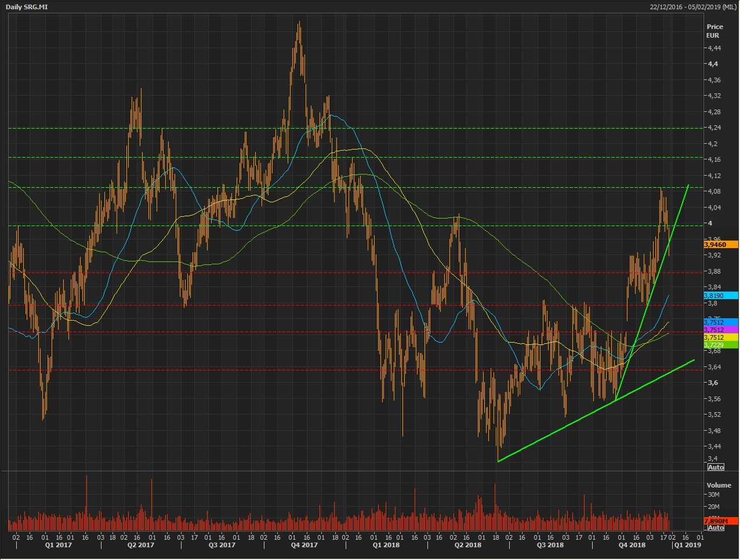The height and width of the screenshot is (560, 740).
Task: Click the purple 3,7512 indicator tag
Action: pos(720,330)
